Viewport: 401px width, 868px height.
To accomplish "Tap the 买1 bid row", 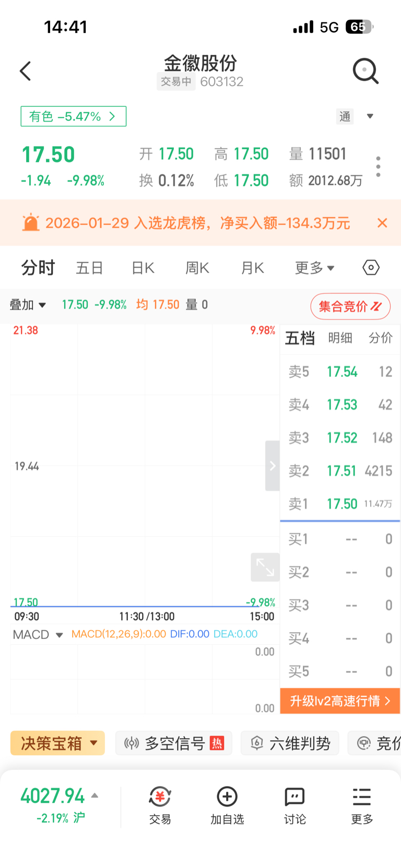I will pyautogui.click(x=340, y=539).
